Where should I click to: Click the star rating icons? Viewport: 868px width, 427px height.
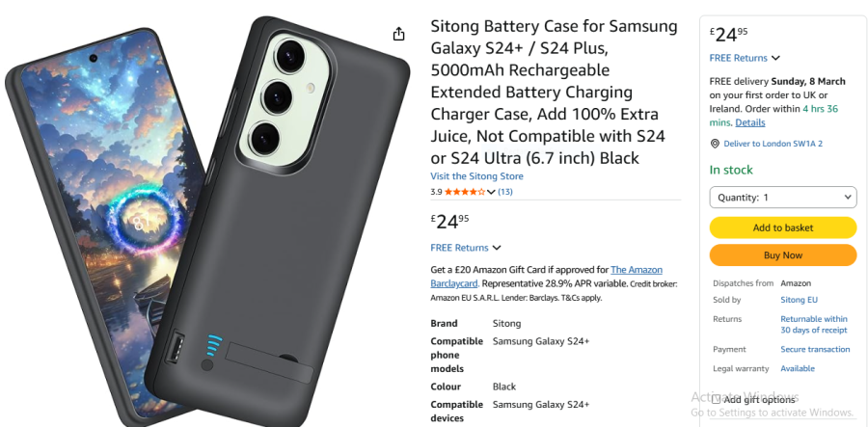(465, 192)
